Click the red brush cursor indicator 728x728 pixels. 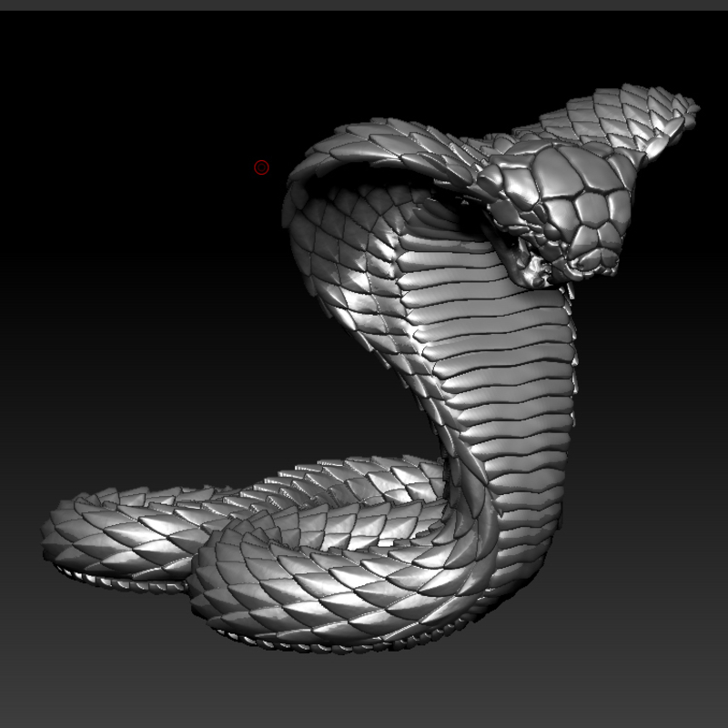tap(261, 167)
